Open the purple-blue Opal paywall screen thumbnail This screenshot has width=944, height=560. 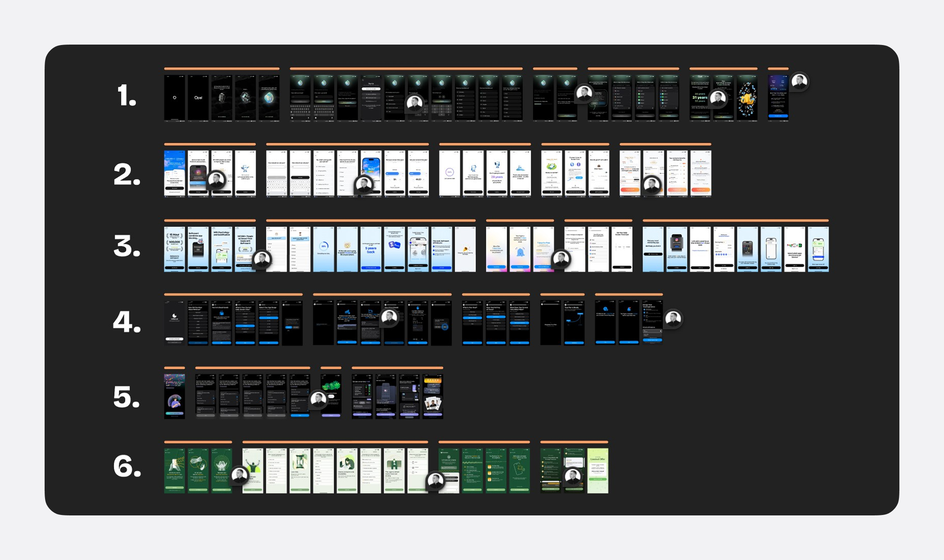(778, 98)
